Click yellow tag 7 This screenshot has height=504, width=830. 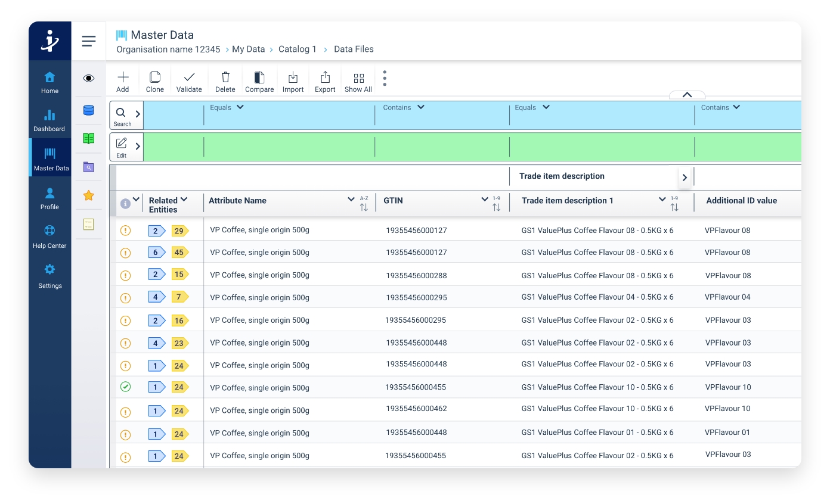click(179, 297)
